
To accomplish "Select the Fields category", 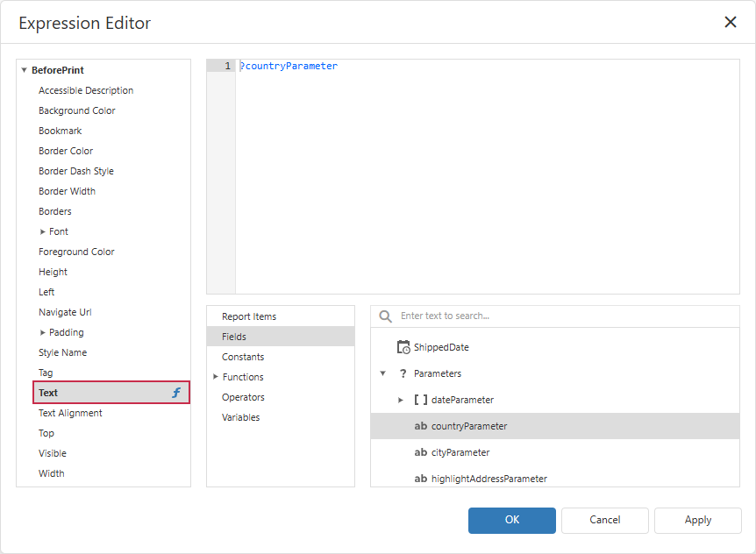I will [x=281, y=337].
